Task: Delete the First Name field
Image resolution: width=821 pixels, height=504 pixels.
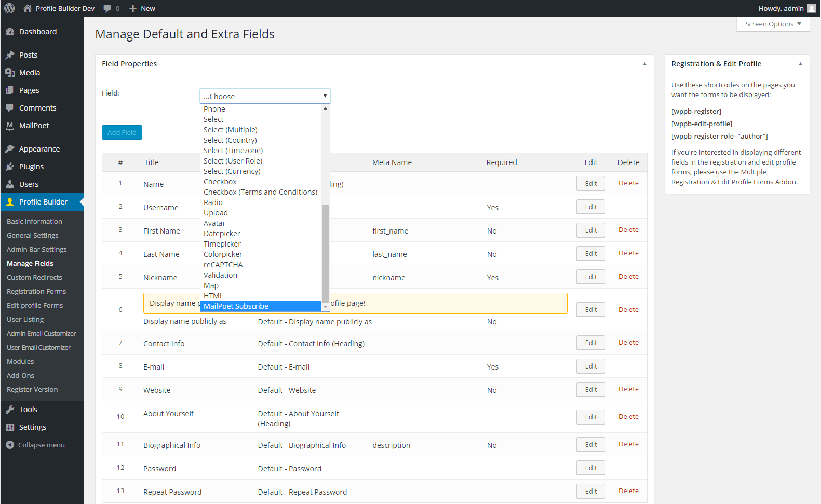Action: [628, 230]
